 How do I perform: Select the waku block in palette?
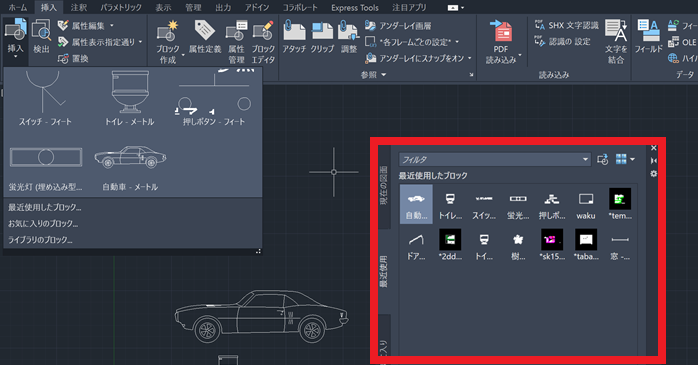[586, 205]
